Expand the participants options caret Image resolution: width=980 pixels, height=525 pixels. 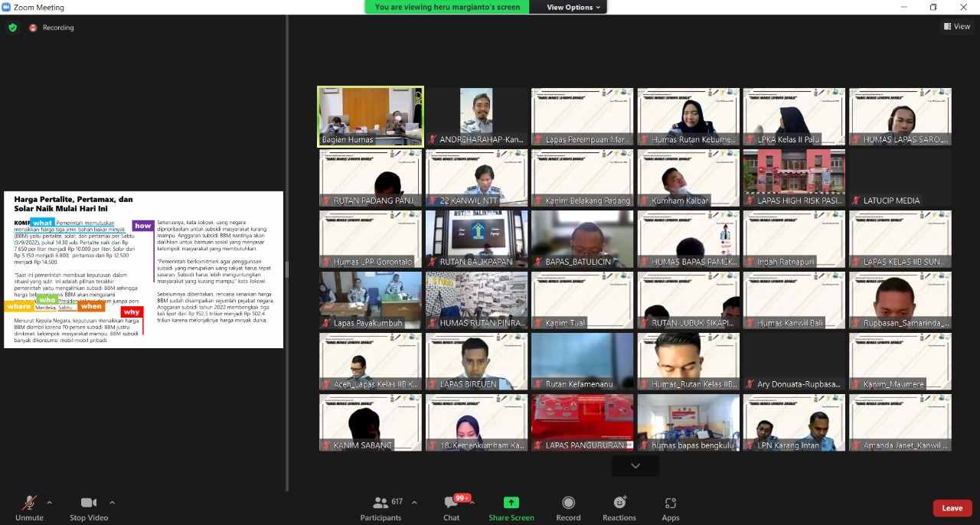414,503
